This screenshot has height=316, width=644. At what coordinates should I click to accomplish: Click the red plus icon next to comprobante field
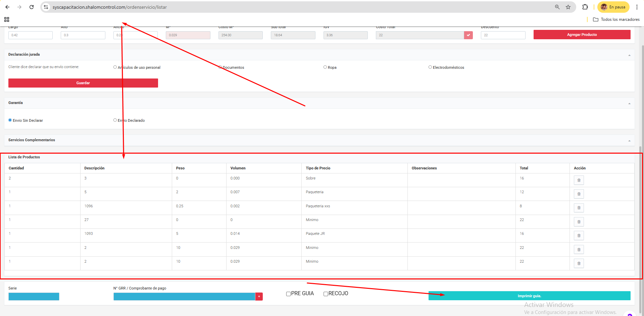point(259,297)
